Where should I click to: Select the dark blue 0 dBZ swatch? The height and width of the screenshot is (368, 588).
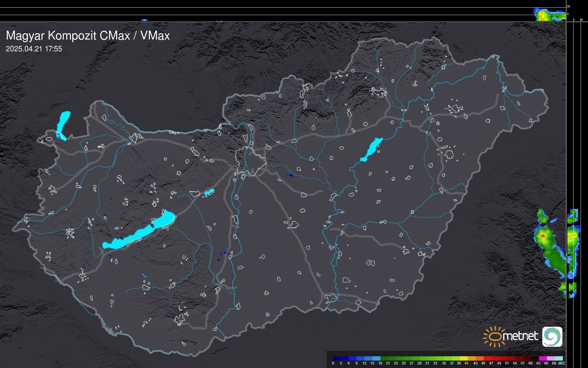pyautogui.click(x=337, y=358)
